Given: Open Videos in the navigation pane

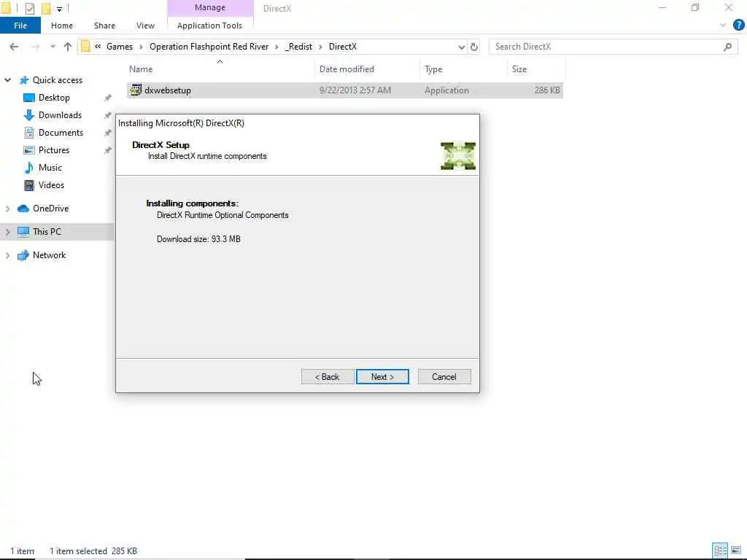Looking at the screenshot, I should click(51, 185).
